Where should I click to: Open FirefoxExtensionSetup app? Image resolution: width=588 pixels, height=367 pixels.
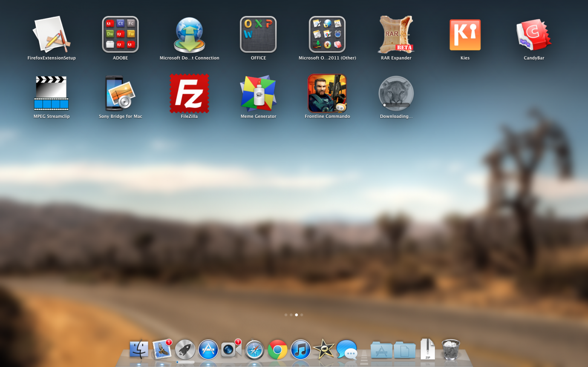[x=52, y=35]
